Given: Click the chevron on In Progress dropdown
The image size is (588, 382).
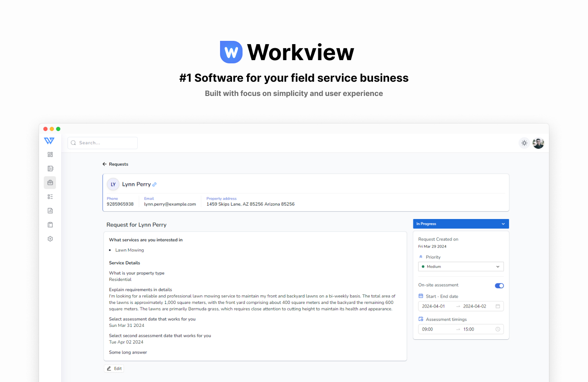Looking at the screenshot, I should point(503,224).
